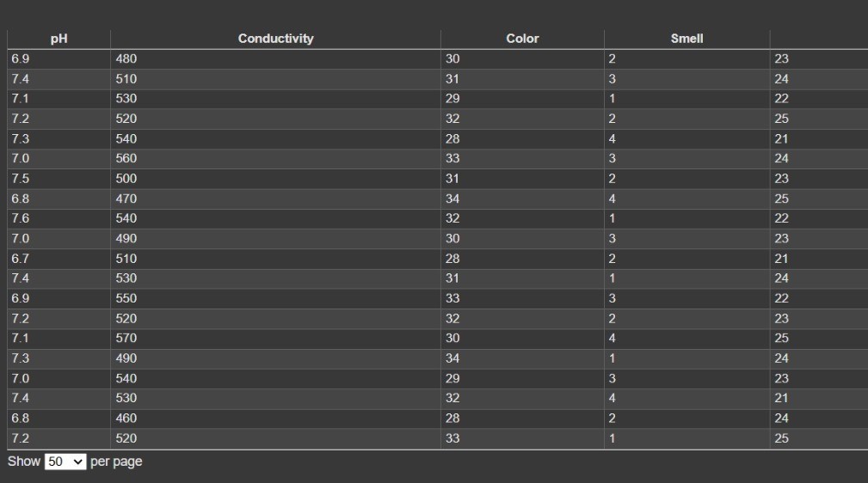Click the Color column header

(522, 39)
